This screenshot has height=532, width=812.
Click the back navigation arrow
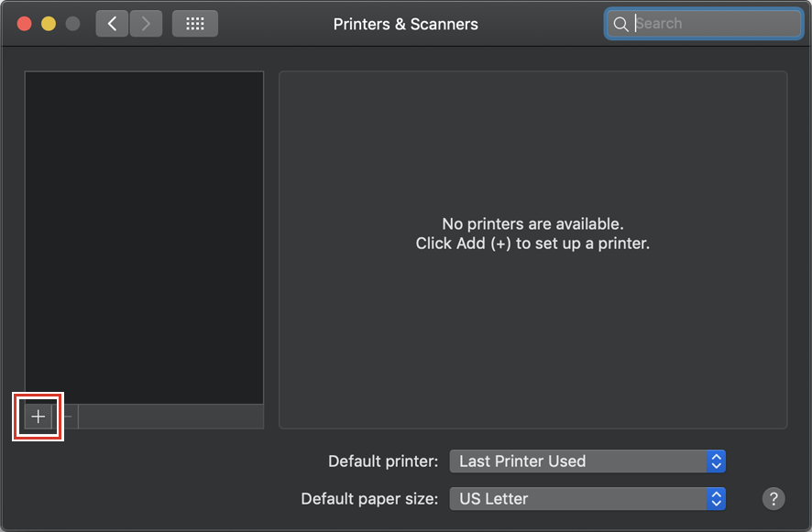tap(112, 23)
